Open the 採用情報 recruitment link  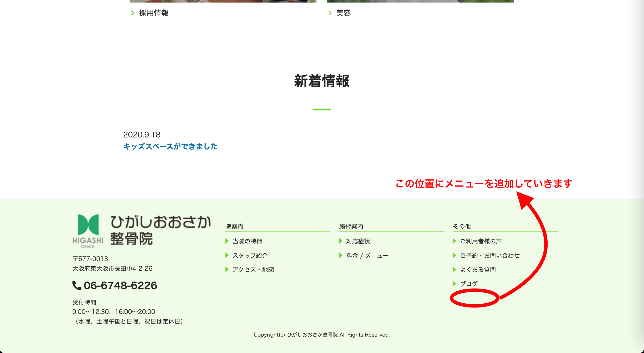pos(154,13)
